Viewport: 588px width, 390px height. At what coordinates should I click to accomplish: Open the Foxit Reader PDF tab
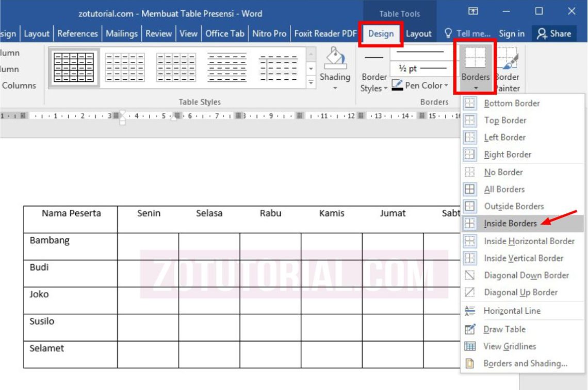click(x=325, y=33)
